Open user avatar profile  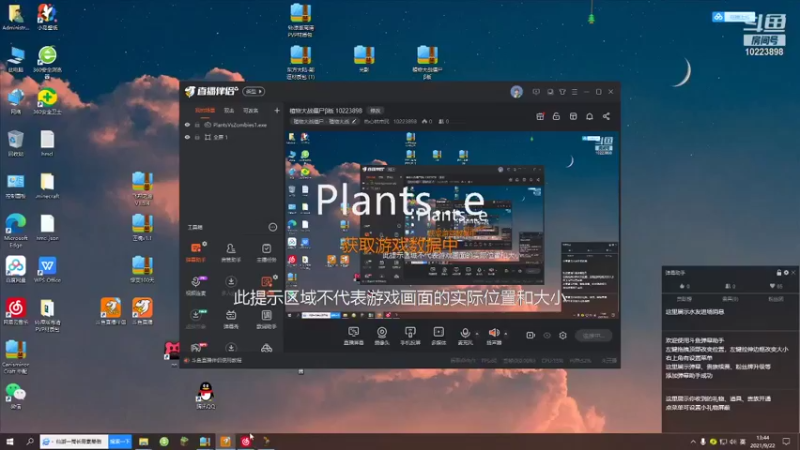516,92
